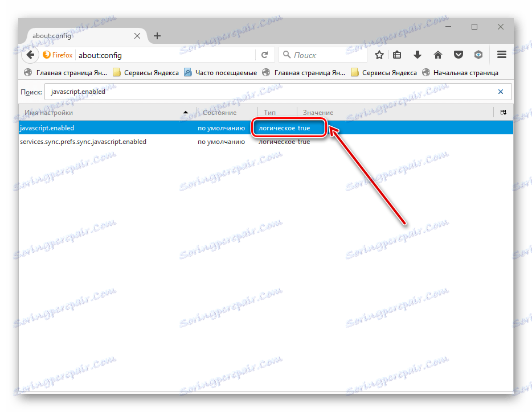Open Часто посещаемые bookmark folder
Viewport: 532px width, 412px height.
[220, 73]
